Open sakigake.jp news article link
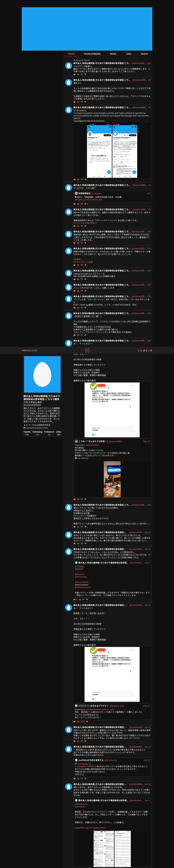 [x=89, y=200]
